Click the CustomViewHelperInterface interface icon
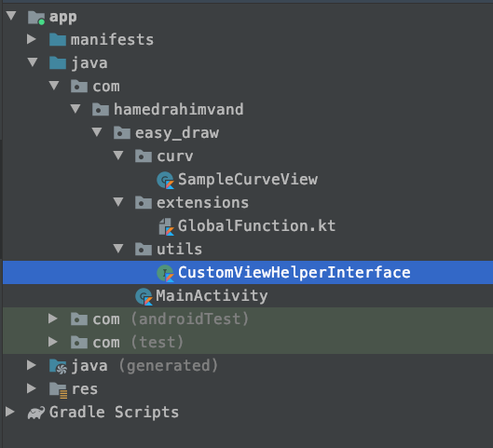Image resolution: width=493 pixels, height=448 pixels. click(x=165, y=273)
